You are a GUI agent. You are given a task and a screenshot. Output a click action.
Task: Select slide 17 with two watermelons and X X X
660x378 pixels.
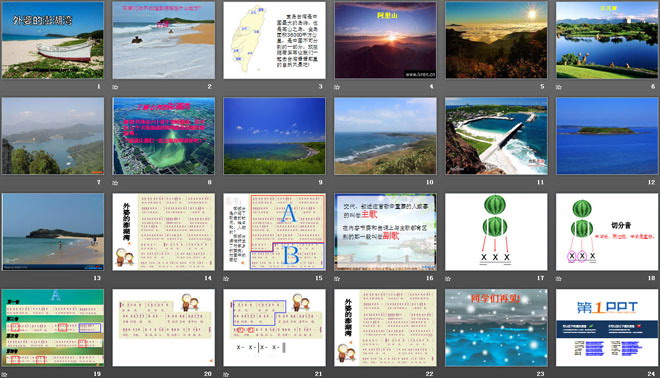(x=496, y=232)
